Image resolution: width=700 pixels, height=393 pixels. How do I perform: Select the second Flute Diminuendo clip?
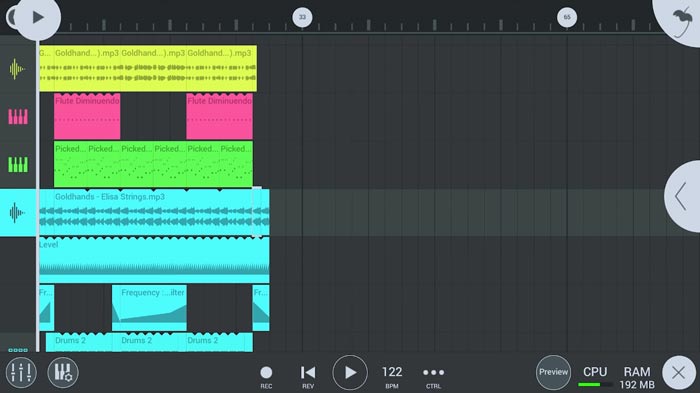219,116
